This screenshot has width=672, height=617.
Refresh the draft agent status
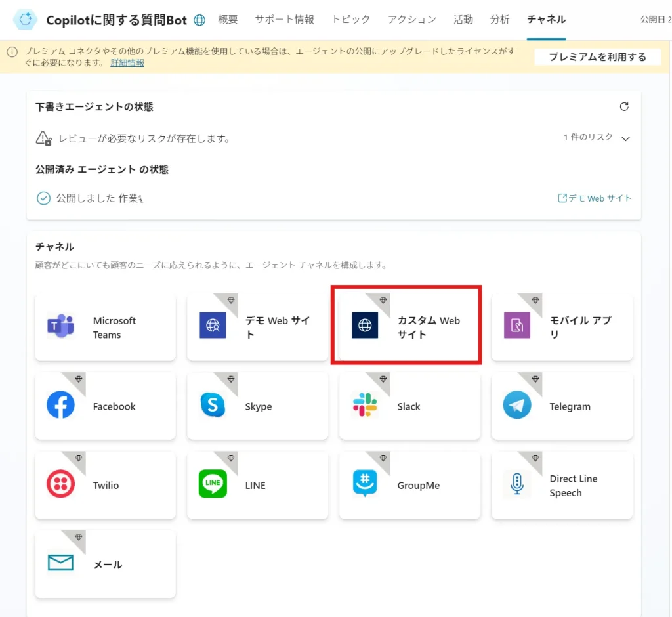624,107
